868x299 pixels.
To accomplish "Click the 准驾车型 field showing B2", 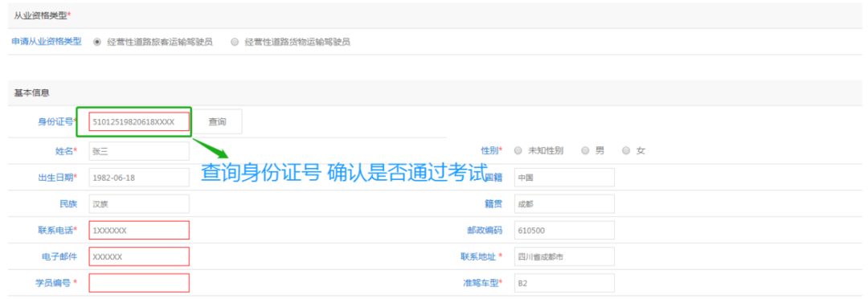I will pos(564,283).
